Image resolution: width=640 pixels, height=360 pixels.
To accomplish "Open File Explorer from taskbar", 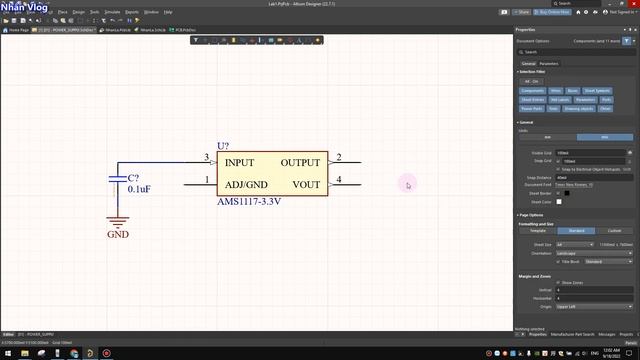I will 25,353.
